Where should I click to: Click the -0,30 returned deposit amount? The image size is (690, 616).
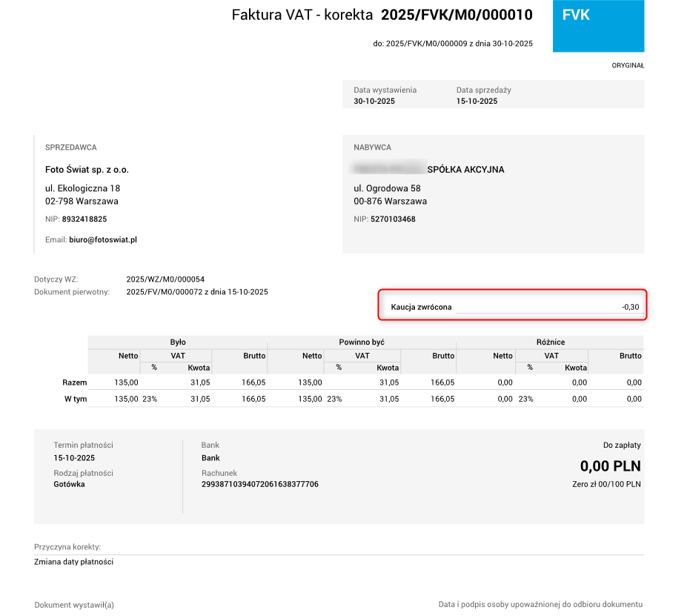pos(631,307)
